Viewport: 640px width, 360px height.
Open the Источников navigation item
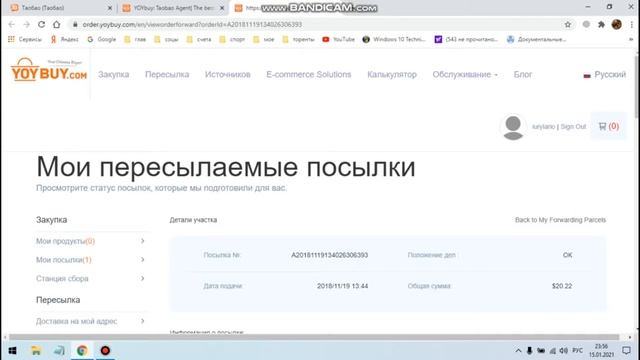[x=227, y=75]
